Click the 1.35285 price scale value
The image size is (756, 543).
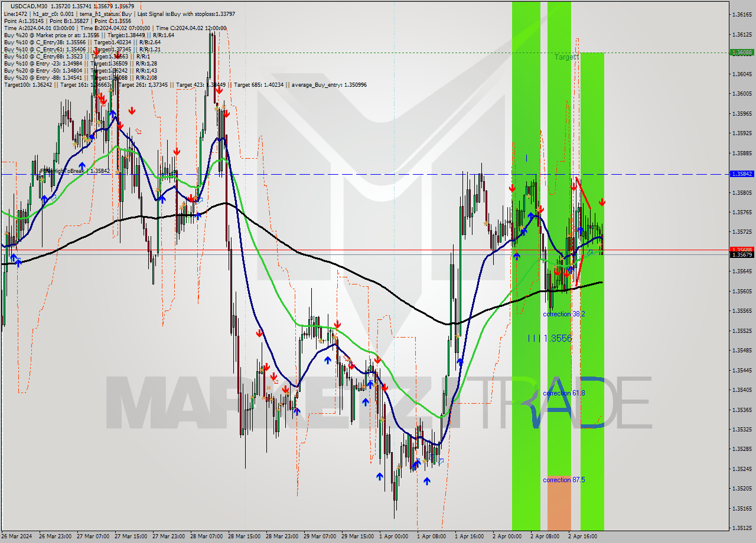click(742, 449)
